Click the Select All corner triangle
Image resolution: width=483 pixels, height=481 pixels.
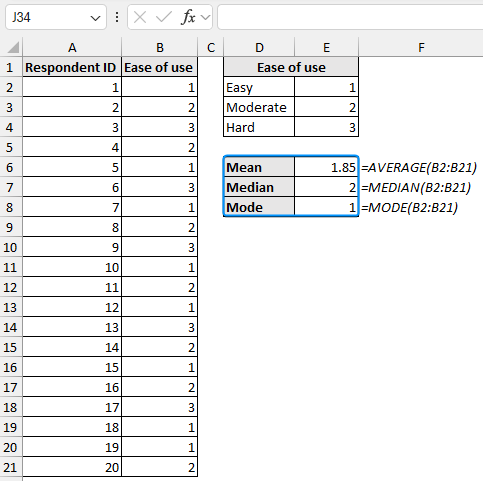13,47
